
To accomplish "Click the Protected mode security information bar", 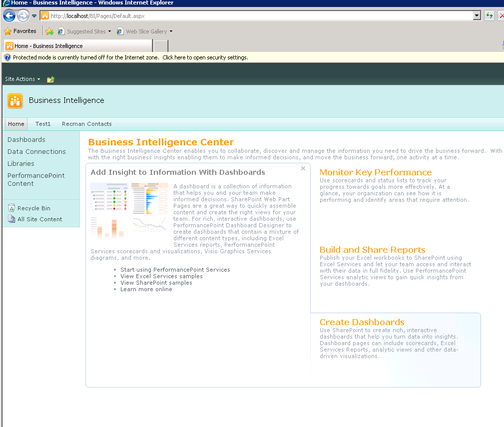I will (x=253, y=57).
